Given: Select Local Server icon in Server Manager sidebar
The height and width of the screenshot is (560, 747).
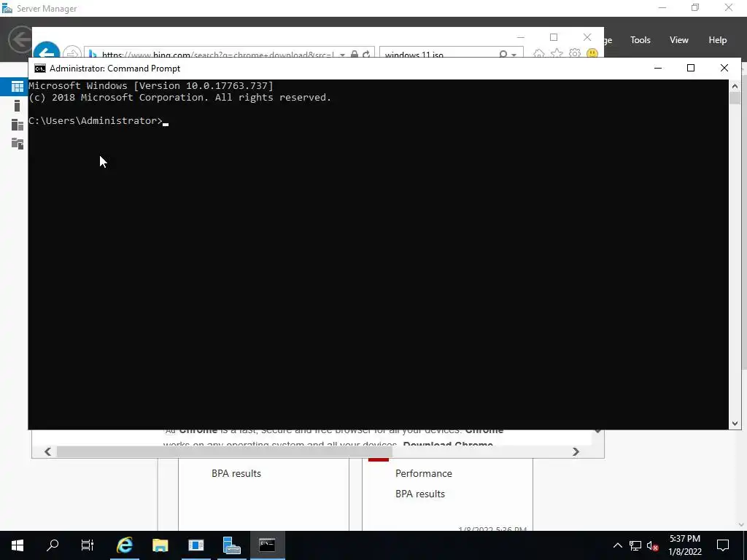Looking at the screenshot, I should [x=18, y=106].
